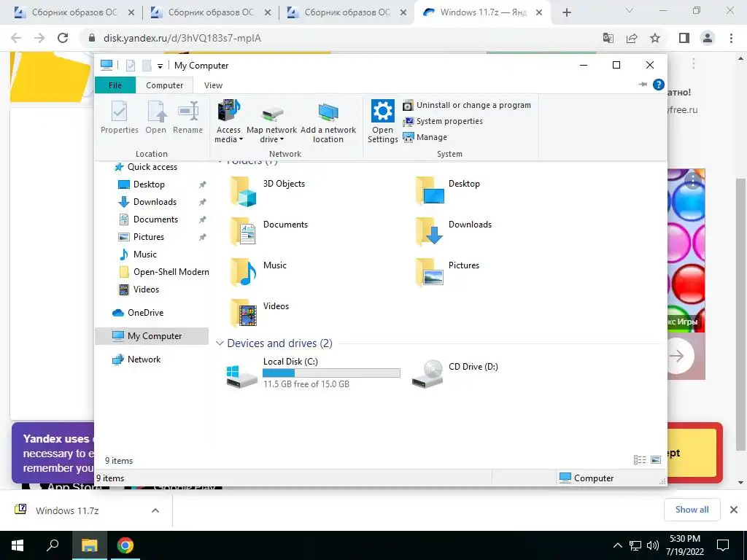Open the Chrome profile avatar
The image size is (747, 560).
click(708, 38)
